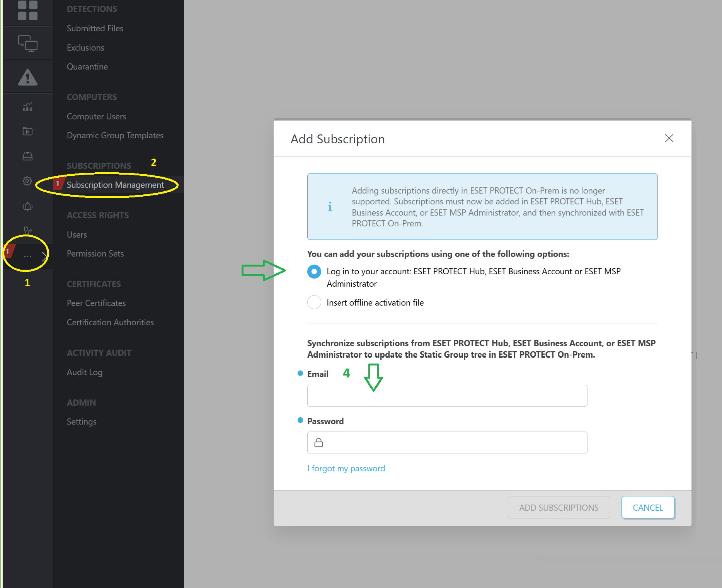The image size is (722, 588).
Task: Focus the Password input field
Action: click(447, 443)
